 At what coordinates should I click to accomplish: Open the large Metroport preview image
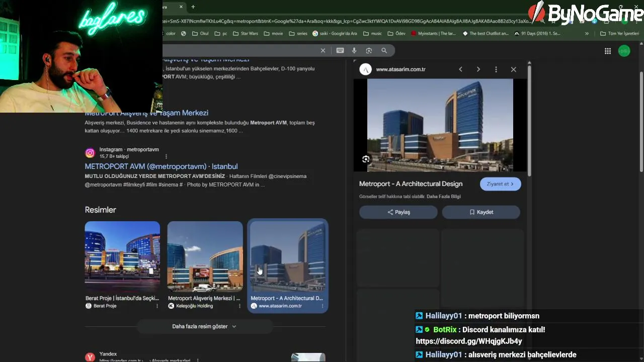[440, 125]
